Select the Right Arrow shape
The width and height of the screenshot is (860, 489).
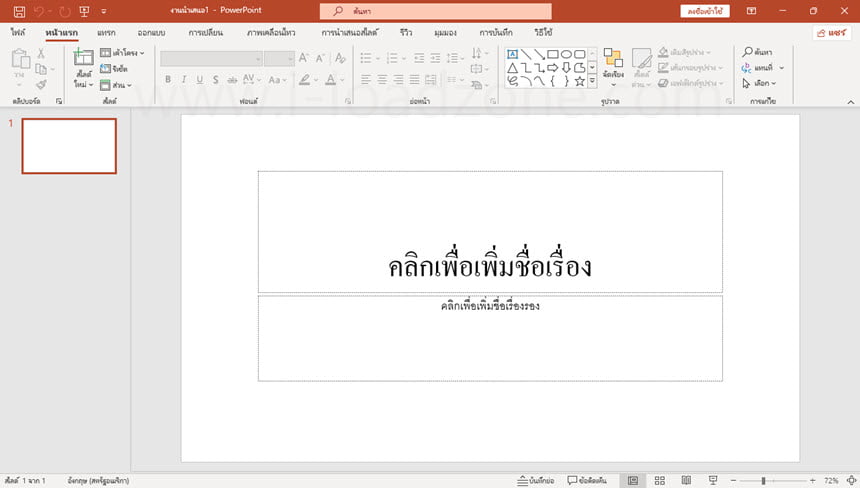point(552,68)
